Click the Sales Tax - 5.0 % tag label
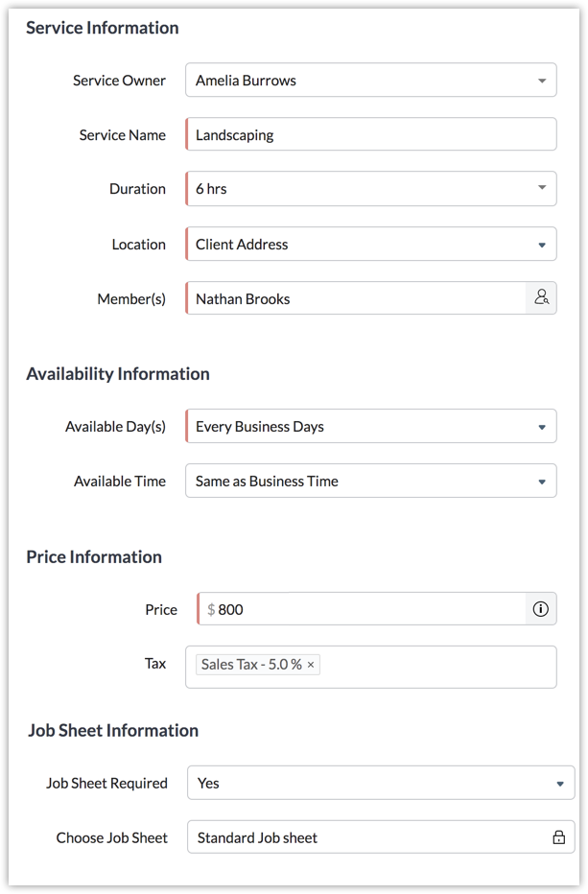588x894 pixels. (x=251, y=665)
